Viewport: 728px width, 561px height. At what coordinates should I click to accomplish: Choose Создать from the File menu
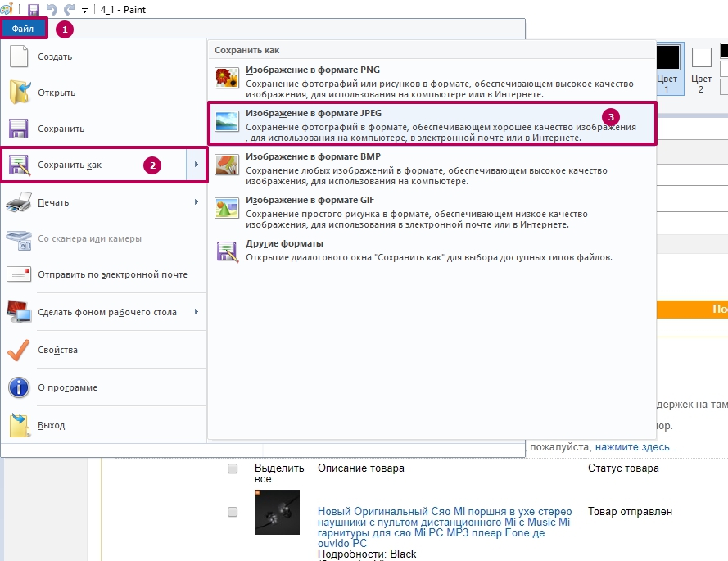[55, 57]
